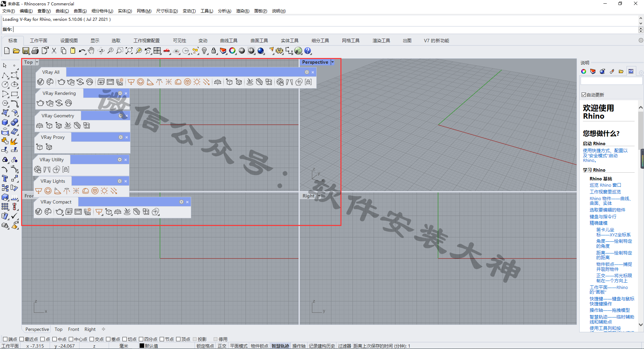Open VRay Proxy toolbar gear options
This screenshot has width=644, height=349.
tap(121, 137)
